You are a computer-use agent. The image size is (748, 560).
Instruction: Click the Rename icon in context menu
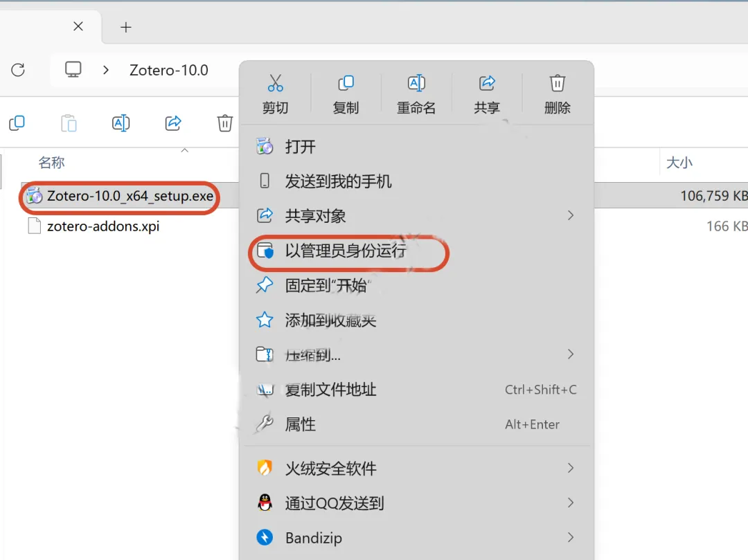(416, 83)
